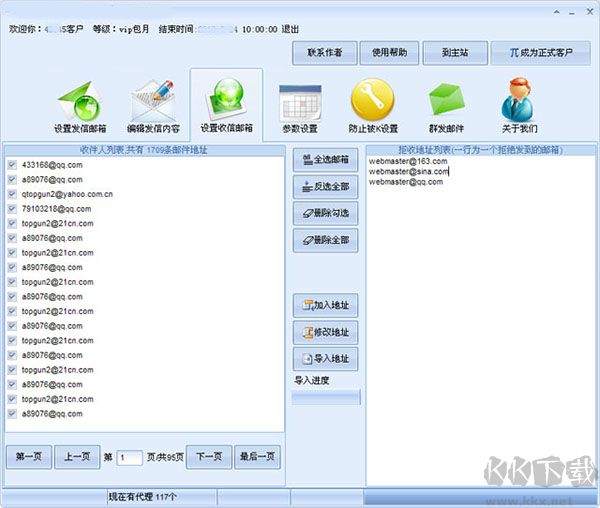
Task: Click the 现在有代理 117个 status entry
Action: [142, 497]
